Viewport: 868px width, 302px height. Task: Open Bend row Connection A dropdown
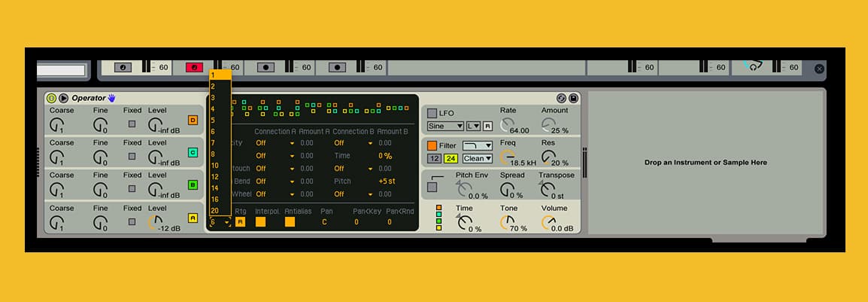click(x=275, y=182)
